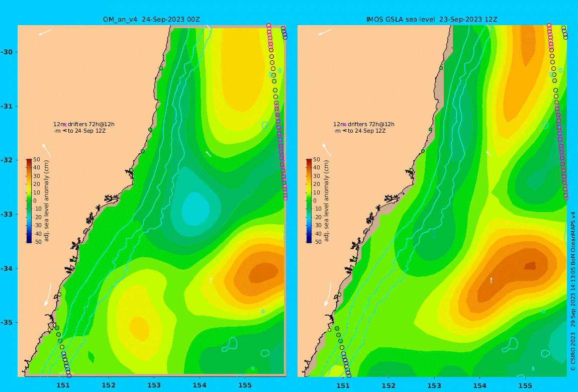
Task: Click longitude label 152 under the right map
Action: (389, 385)
